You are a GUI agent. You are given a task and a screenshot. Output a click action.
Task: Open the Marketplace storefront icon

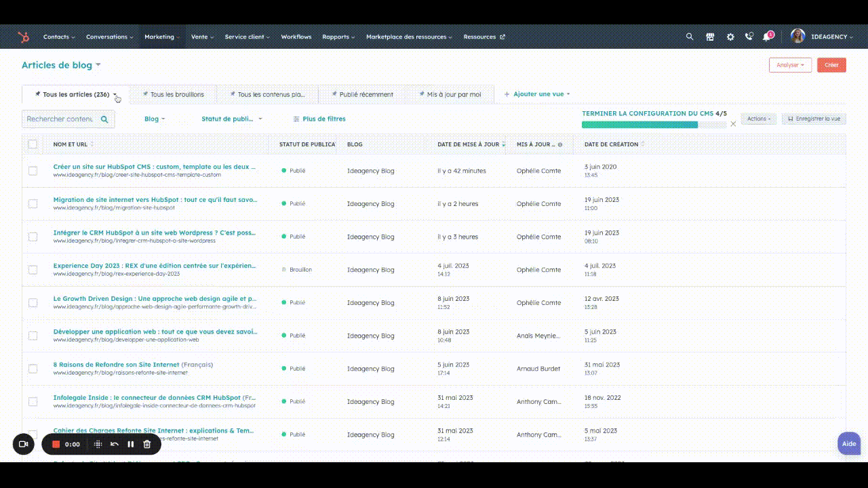pos(710,37)
